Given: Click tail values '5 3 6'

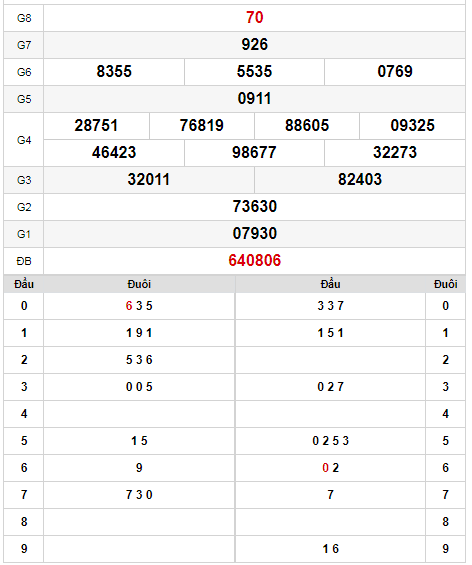Looking at the screenshot, I should (139, 360).
